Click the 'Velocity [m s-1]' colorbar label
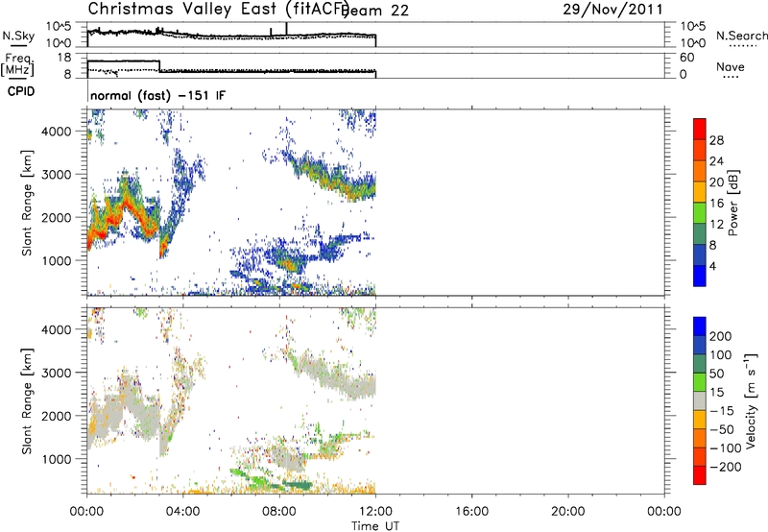Viewport: 768px width, 532px height. [751, 400]
